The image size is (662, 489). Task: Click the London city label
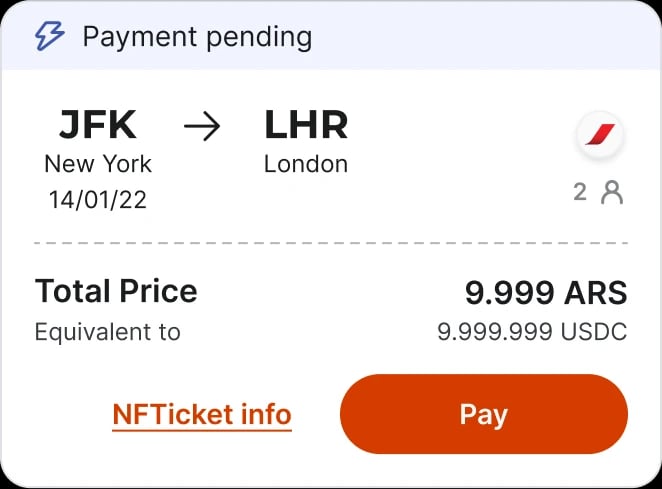click(306, 163)
